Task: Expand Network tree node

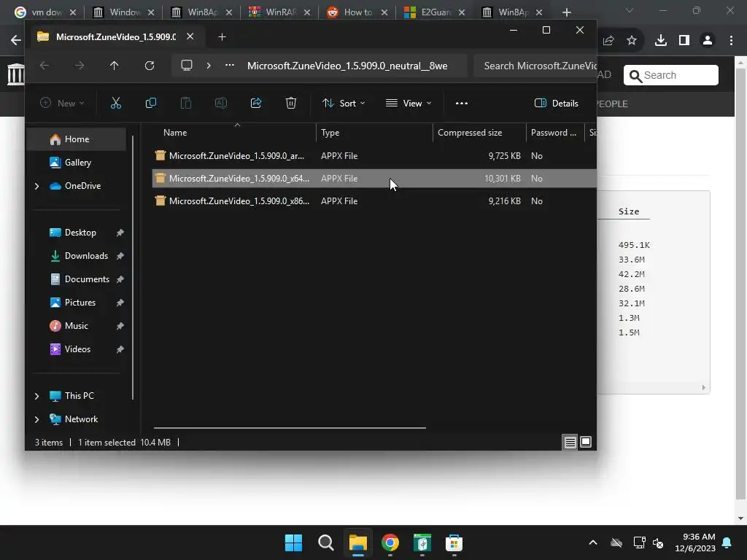Action: (36, 419)
